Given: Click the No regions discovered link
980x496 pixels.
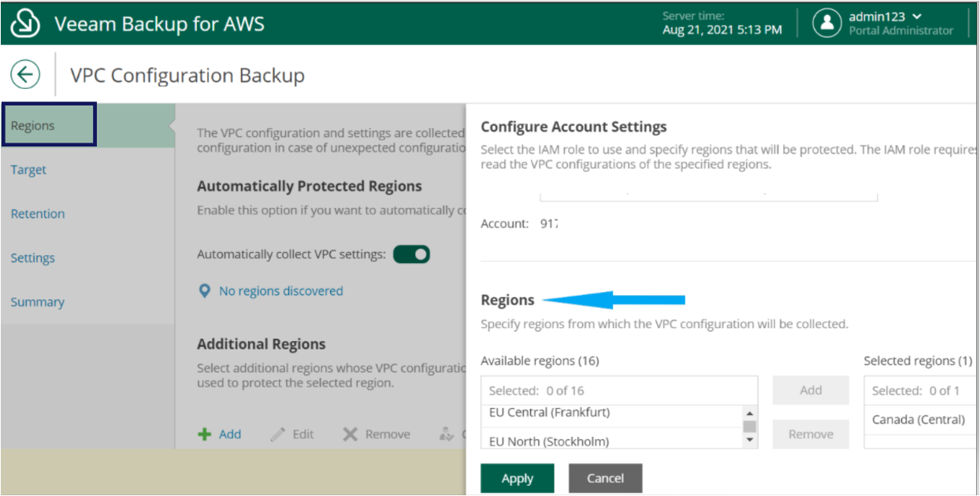Looking at the screenshot, I should coord(281,291).
